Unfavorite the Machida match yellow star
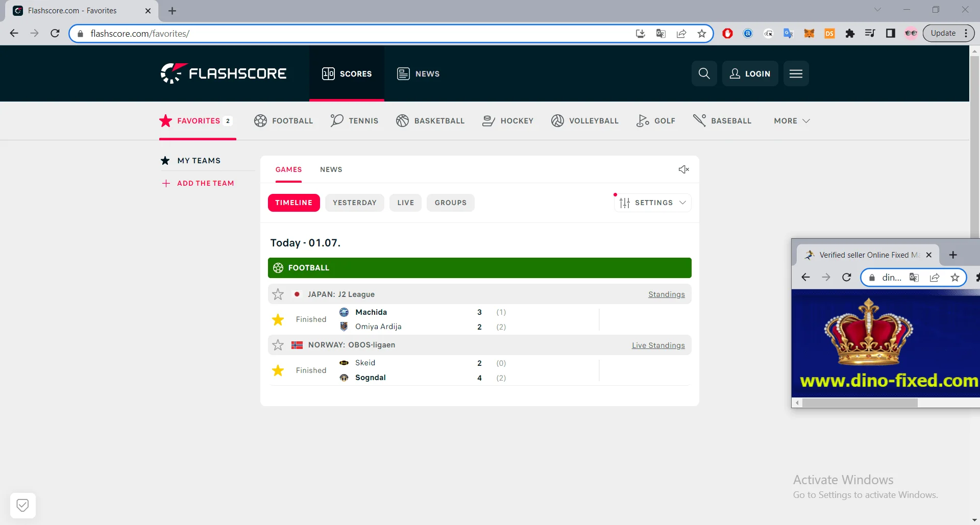Image resolution: width=980 pixels, height=525 pixels. click(x=278, y=319)
